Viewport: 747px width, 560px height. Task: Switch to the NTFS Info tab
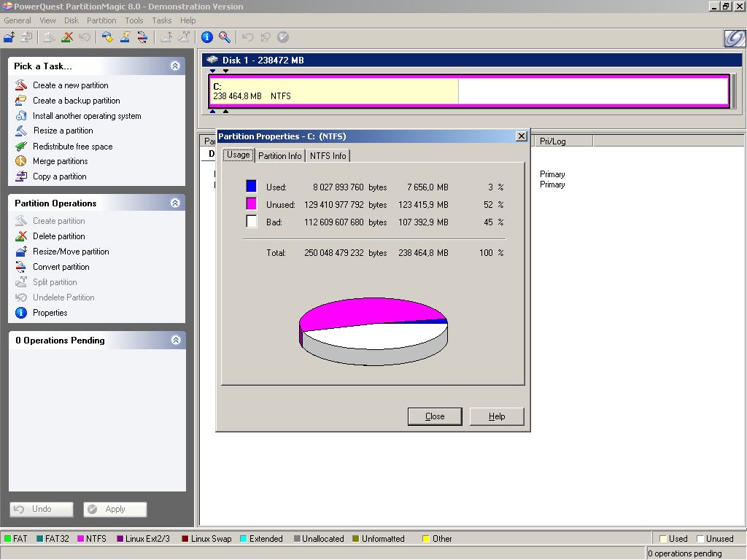(328, 156)
